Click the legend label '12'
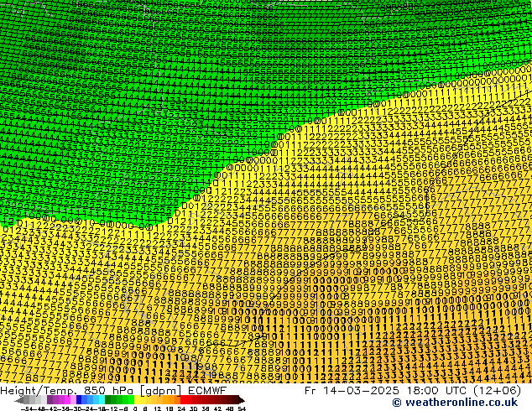Screen dimensions: 532x411 coord(158,408)
